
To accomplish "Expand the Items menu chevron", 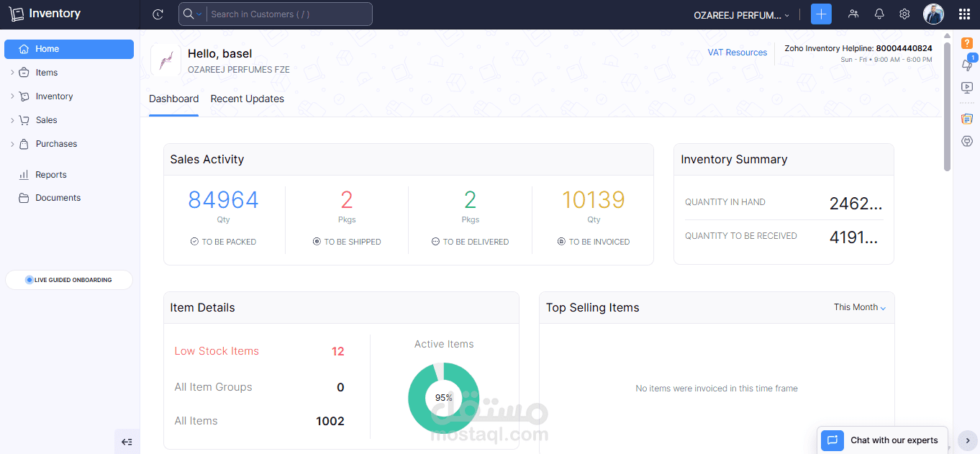I will click(x=12, y=73).
